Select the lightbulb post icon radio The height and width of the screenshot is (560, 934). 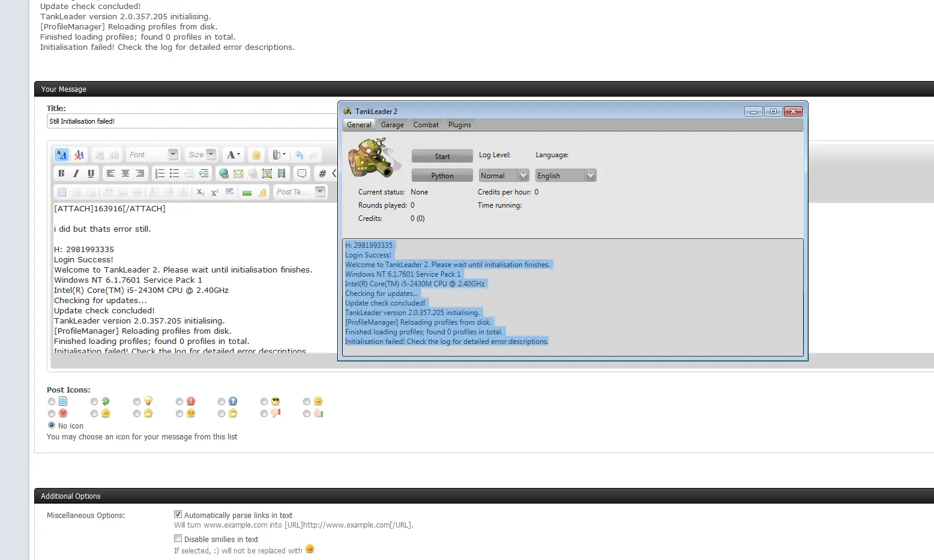137,402
